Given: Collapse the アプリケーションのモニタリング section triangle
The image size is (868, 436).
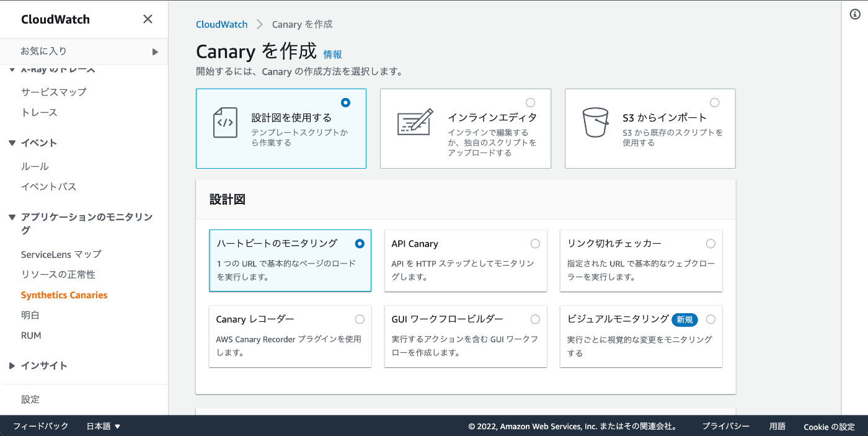Looking at the screenshot, I should (12, 217).
